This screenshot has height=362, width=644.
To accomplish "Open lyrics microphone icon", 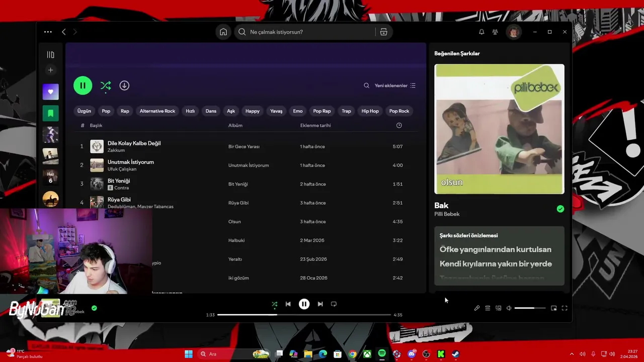I will [x=477, y=308].
